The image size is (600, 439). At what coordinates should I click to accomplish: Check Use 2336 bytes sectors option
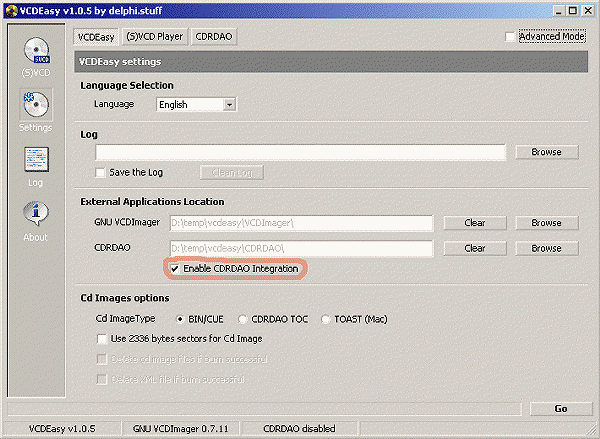click(102, 339)
